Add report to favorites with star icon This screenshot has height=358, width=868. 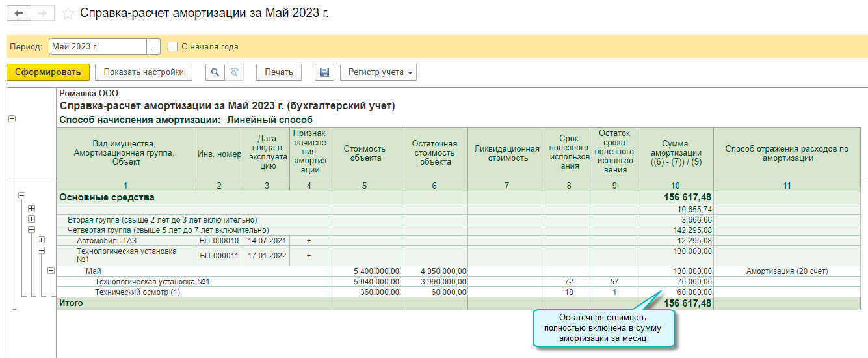(67, 13)
